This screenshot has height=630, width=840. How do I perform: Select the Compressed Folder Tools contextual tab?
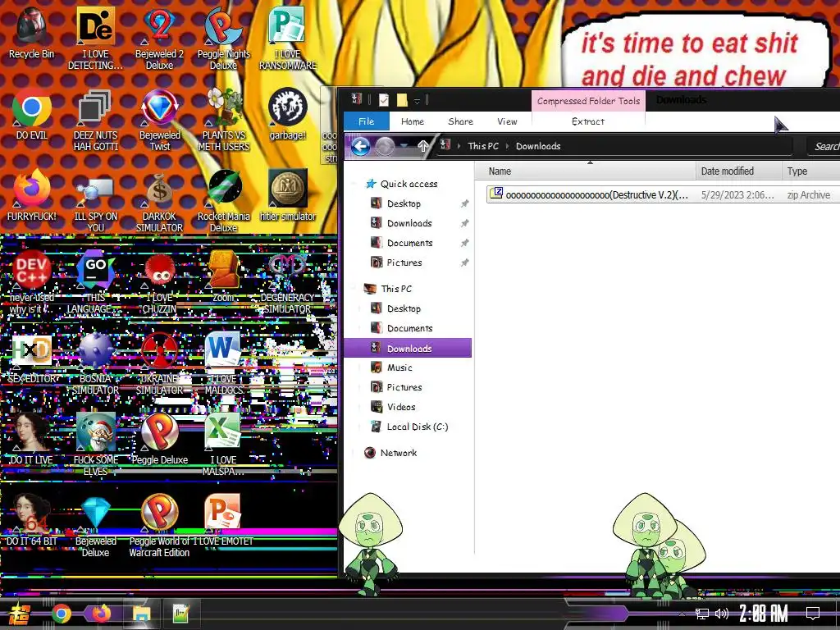[588, 101]
